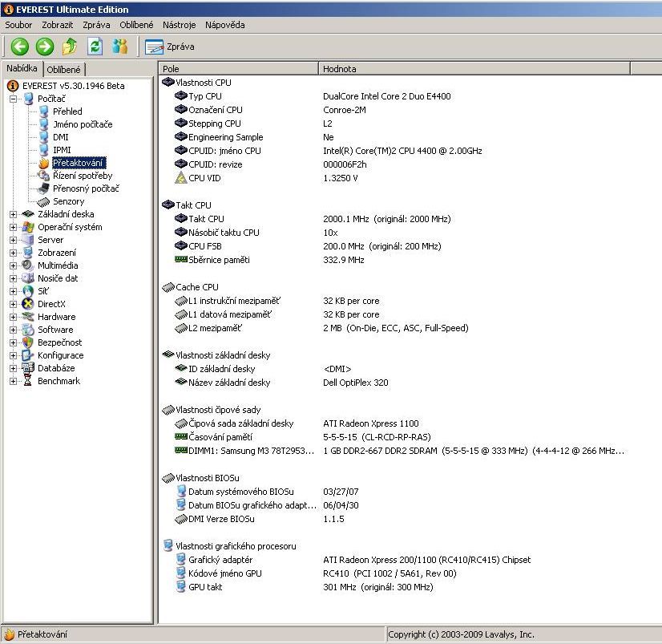662x644 pixels.
Task: Click the Pole column header
Action: 238,69
